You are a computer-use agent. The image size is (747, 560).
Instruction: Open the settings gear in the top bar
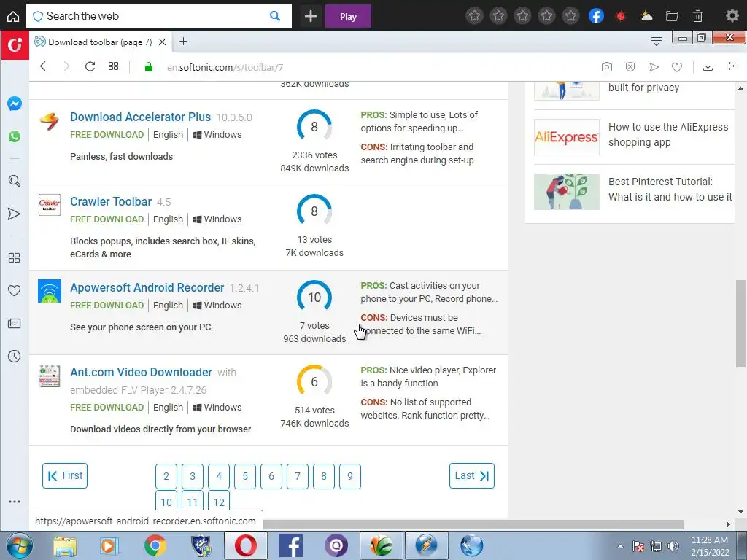tap(732, 16)
